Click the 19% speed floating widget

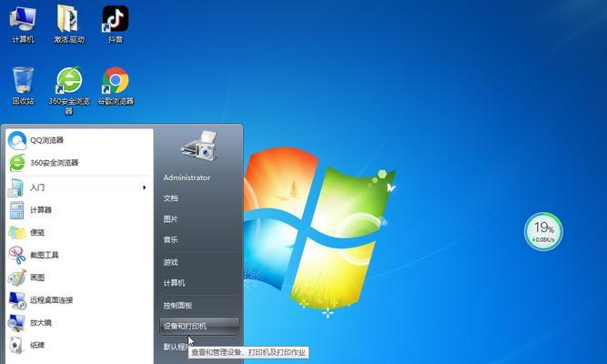(543, 231)
